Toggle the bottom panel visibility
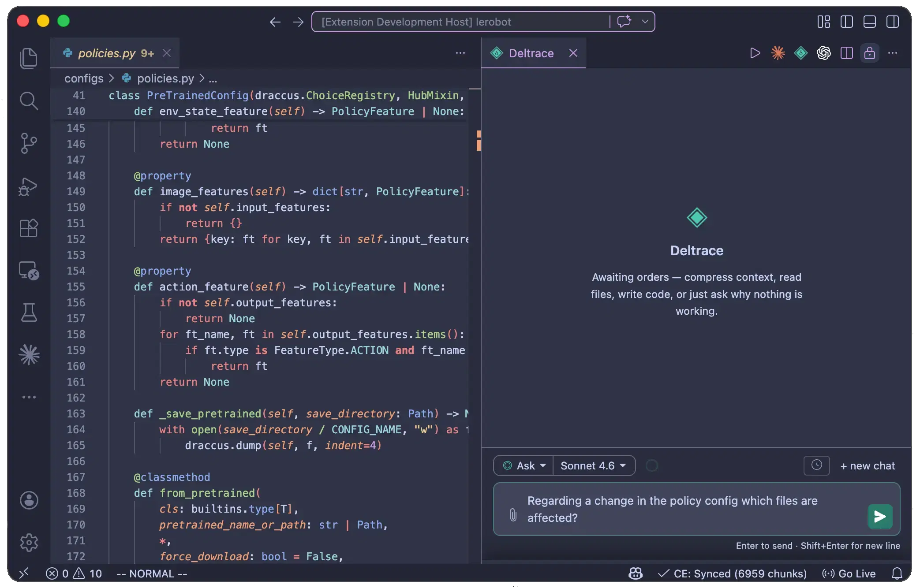Viewport: 920px width, 588px height. 869,22
